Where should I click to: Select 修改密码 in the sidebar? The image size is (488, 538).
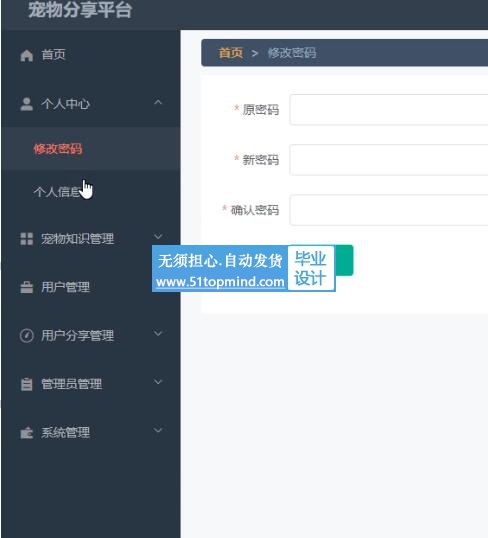58,149
